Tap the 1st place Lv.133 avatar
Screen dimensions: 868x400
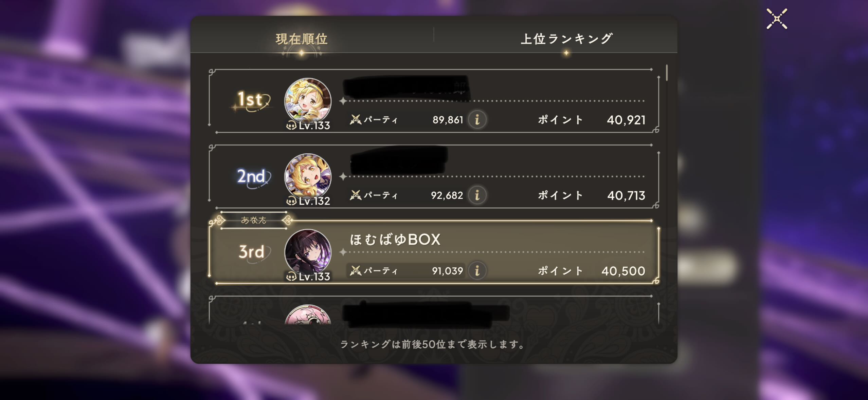(308, 102)
